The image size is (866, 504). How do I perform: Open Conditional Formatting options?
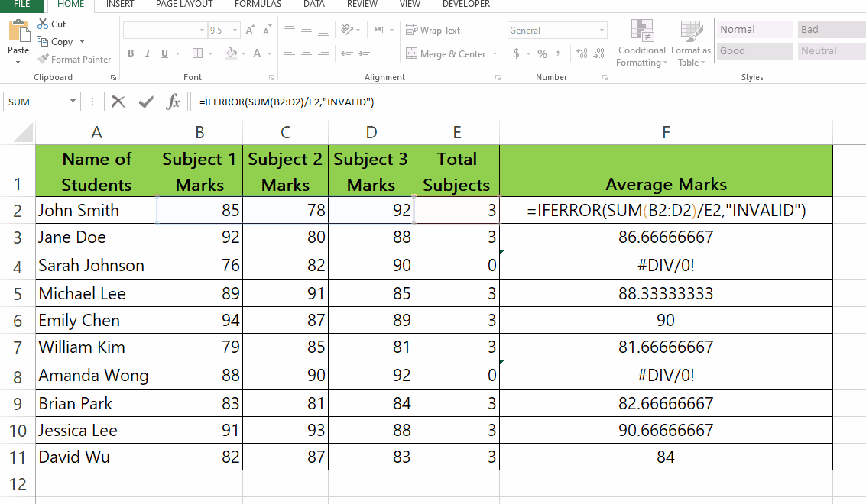[x=641, y=44]
